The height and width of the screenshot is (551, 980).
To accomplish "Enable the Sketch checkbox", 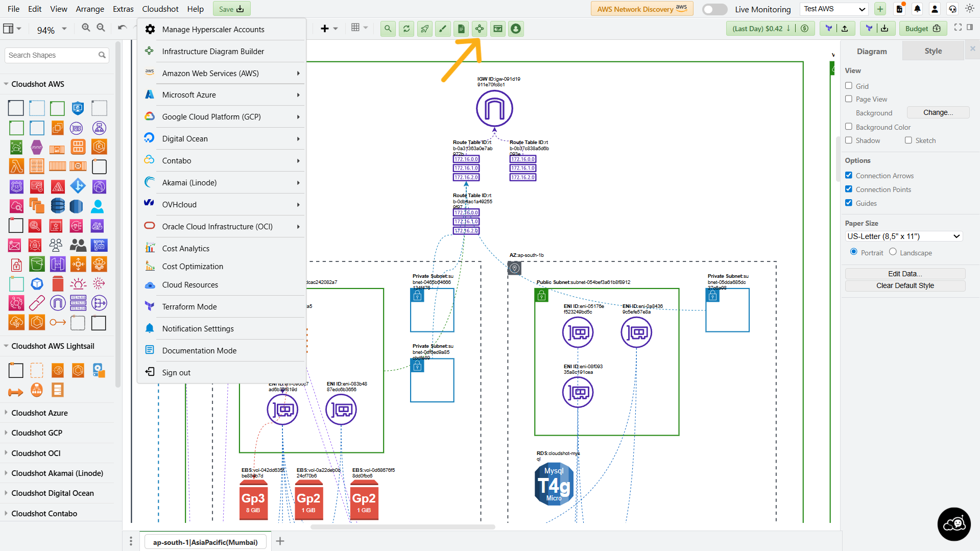I will (909, 140).
